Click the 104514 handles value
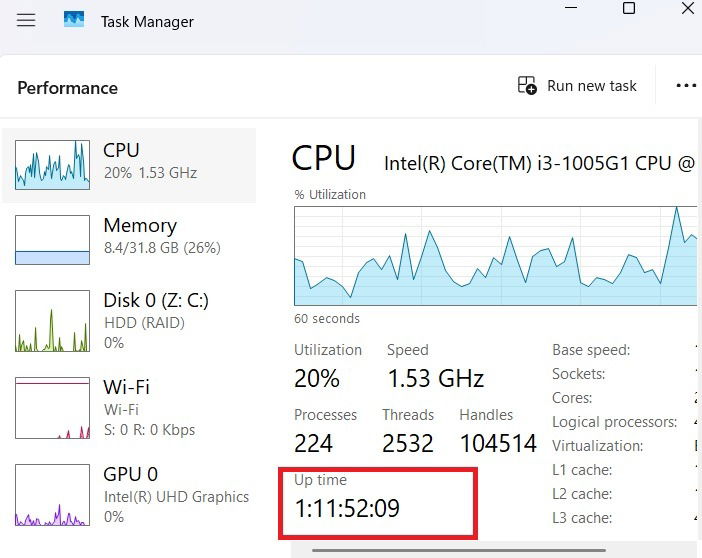702x558 pixels. pos(498,444)
